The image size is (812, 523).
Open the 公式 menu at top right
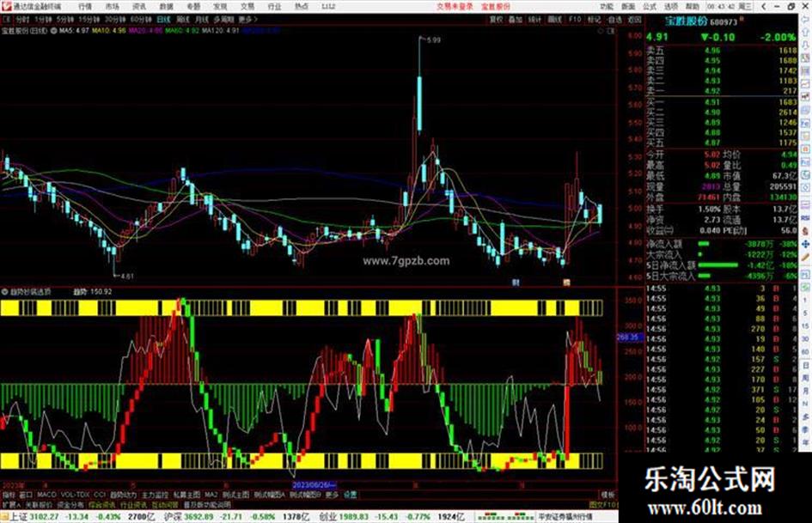[650, 7]
